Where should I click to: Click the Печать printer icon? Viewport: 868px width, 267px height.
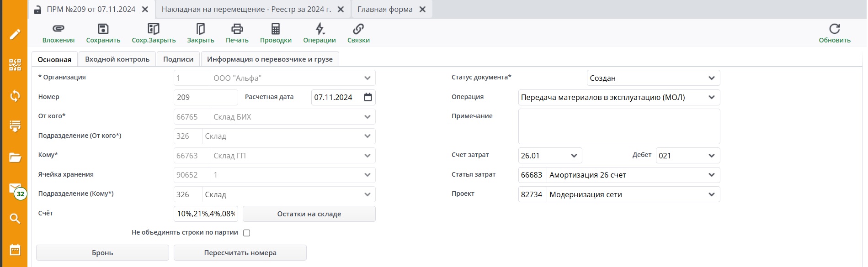pos(237,29)
